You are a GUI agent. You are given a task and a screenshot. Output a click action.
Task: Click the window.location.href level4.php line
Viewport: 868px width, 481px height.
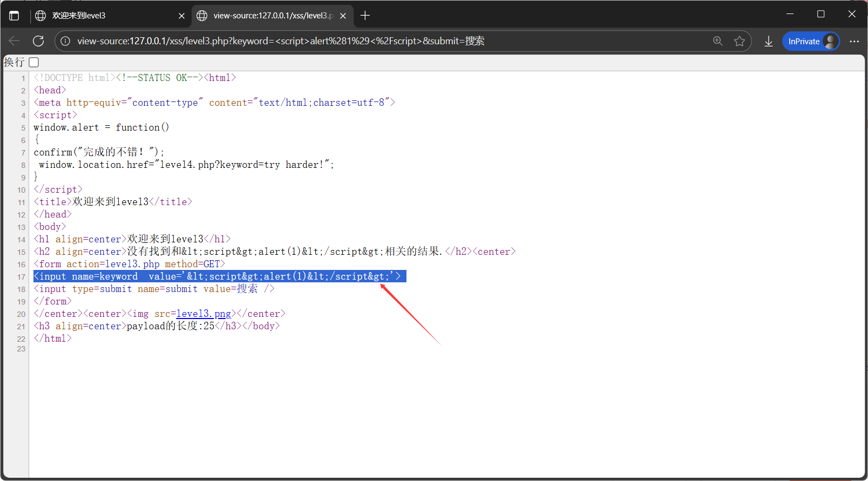click(186, 165)
